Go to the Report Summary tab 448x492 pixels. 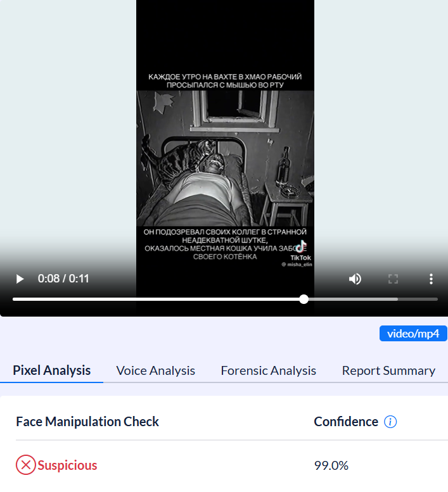tap(388, 370)
